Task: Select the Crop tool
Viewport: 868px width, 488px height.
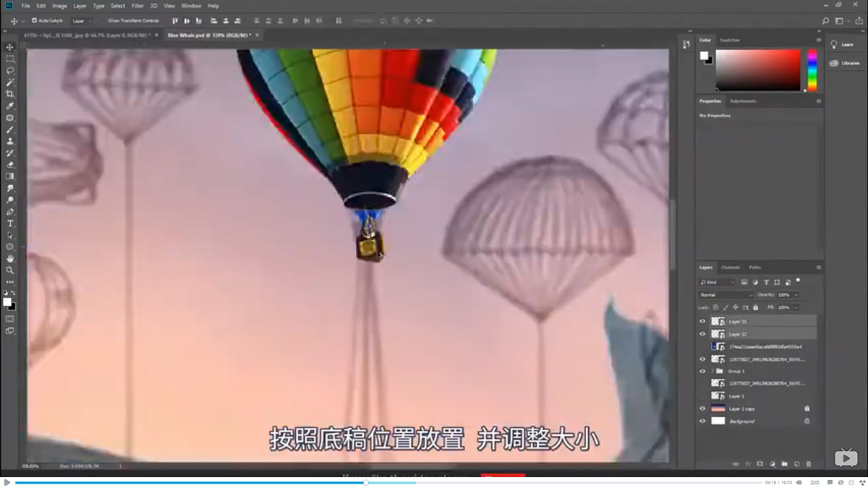Action: 10,94
